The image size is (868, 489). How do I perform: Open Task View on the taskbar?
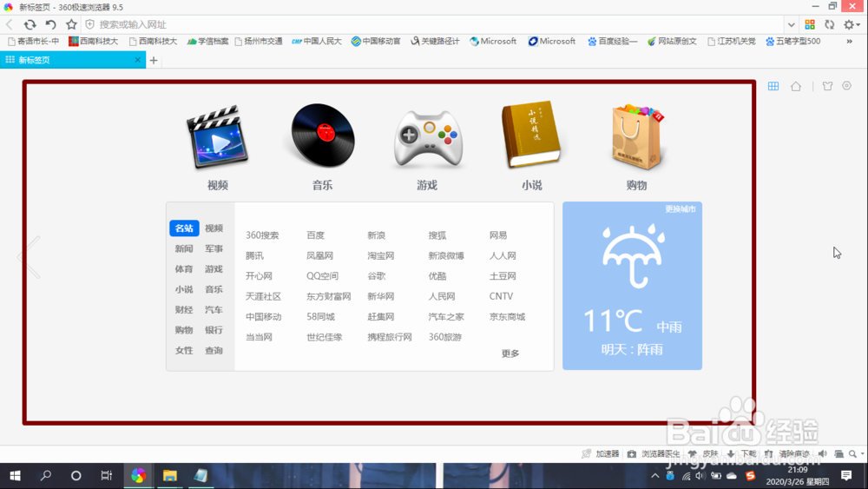(106, 476)
